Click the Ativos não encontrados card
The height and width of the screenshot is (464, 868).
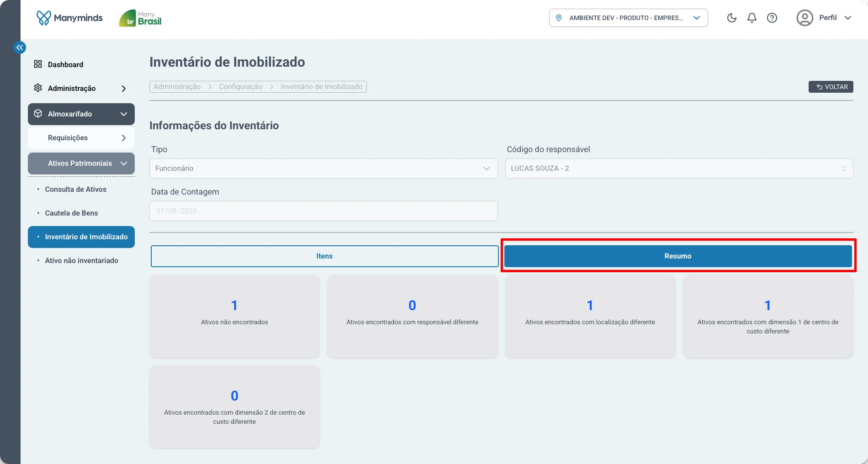coord(234,316)
